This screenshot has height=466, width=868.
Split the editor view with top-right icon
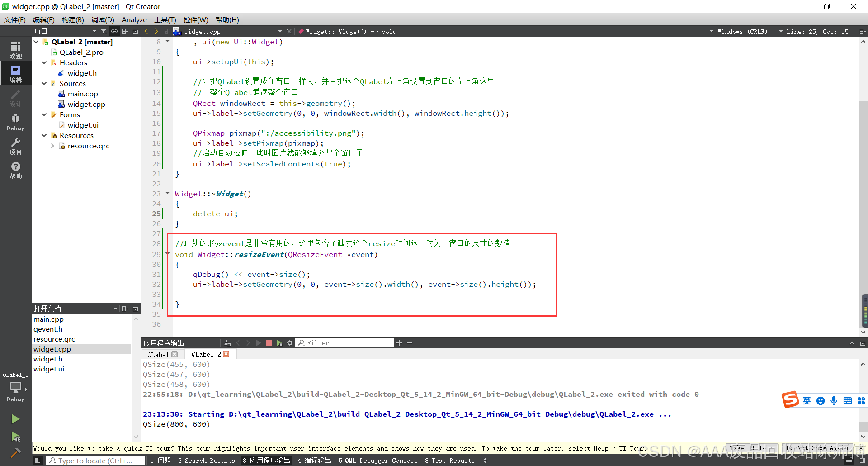tap(862, 31)
